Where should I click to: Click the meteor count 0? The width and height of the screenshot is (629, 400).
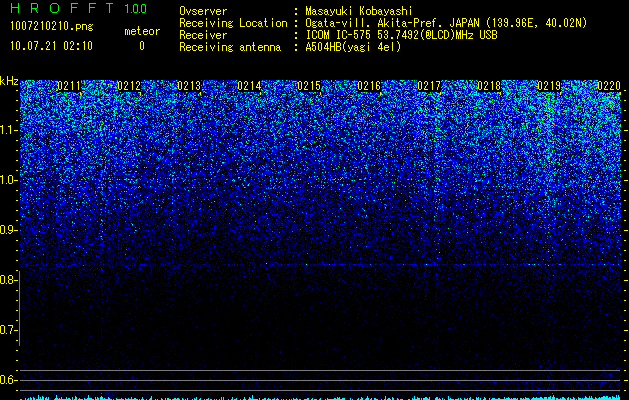(142, 46)
